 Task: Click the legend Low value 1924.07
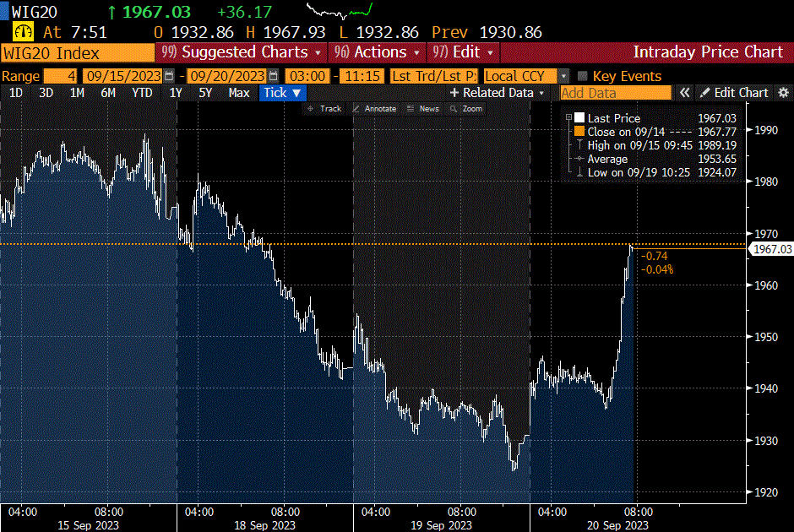point(717,172)
